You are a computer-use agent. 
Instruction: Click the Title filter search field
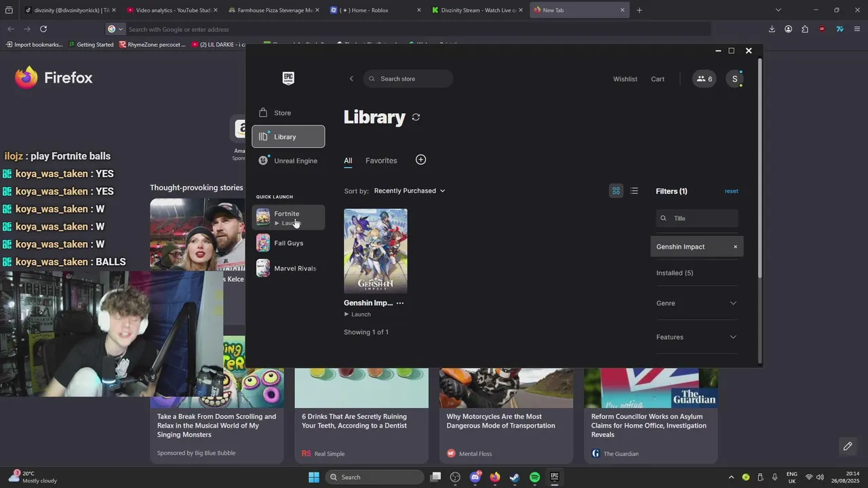pyautogui.click(x=697, y=218)
